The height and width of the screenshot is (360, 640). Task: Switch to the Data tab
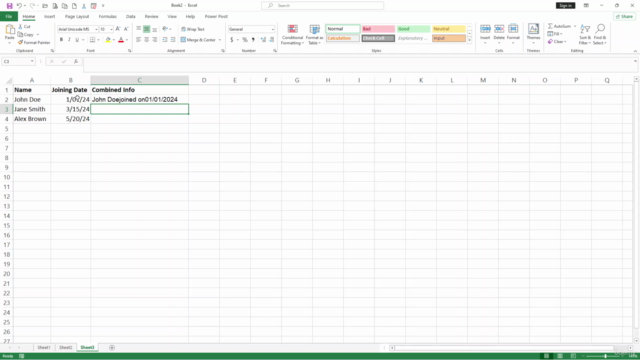[131, 16]
